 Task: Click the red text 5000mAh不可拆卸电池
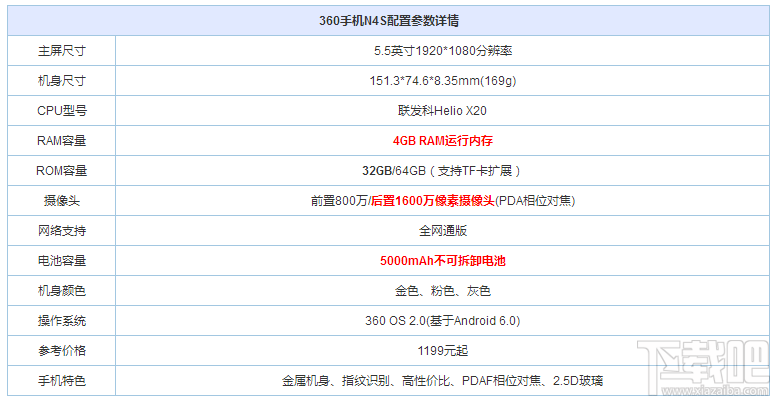tap(443, 261)
